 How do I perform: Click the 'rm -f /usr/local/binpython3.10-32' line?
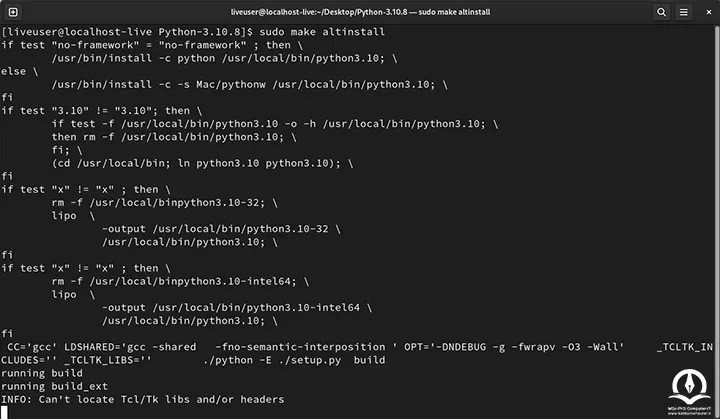point(164,203)
